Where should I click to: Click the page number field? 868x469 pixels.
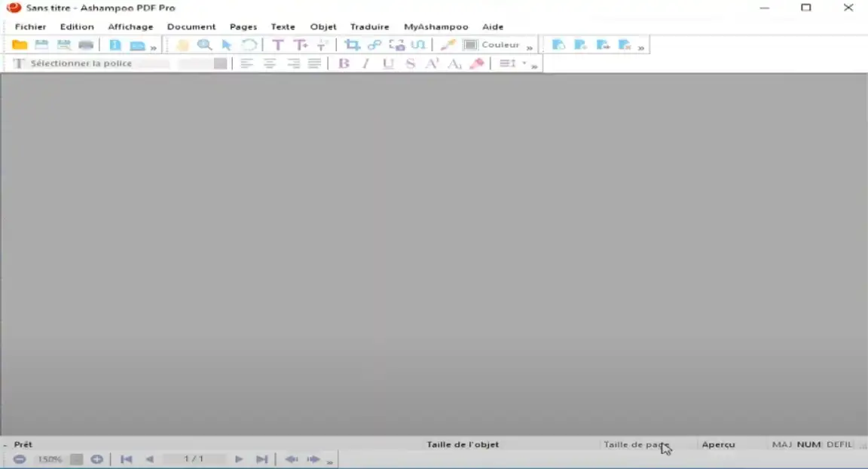194,459
